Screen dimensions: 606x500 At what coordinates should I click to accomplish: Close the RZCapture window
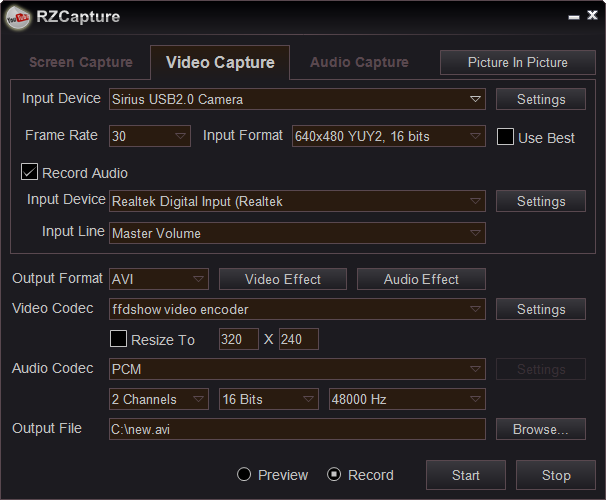coord(592,15)
